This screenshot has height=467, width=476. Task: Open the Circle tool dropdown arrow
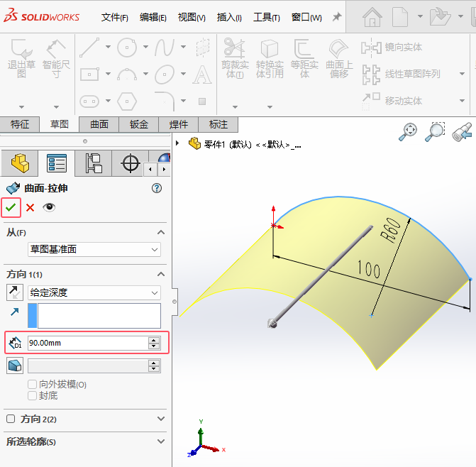coord(145,47)
